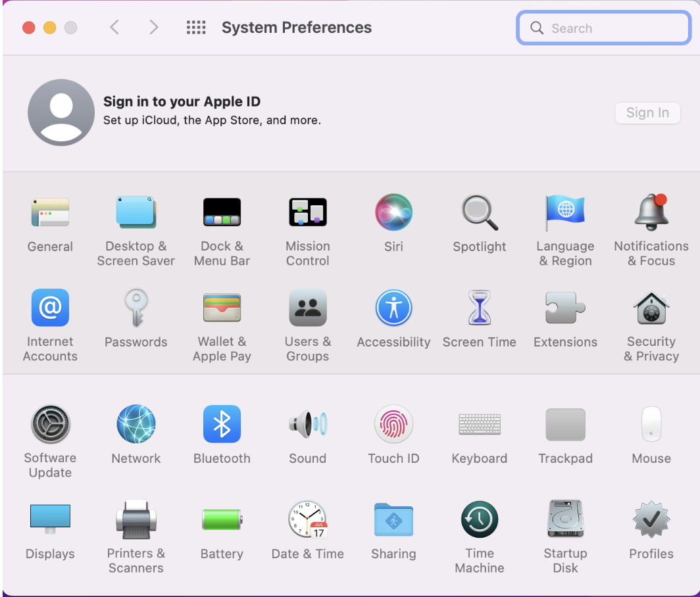Image resolution: width=700 pixels, height=597 pixels.
Task: Click the Apple ID avatar picture
Action: point(61,112)
